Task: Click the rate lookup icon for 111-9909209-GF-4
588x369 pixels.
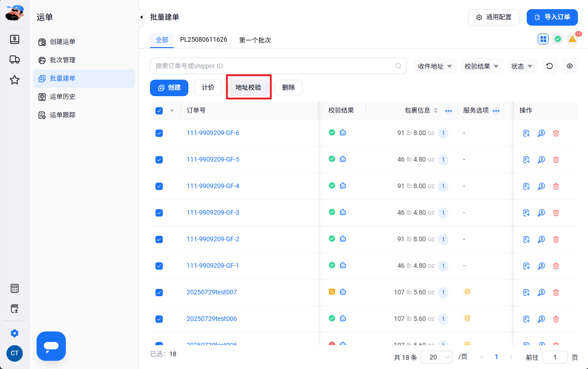Action: pyautogui.click(x=541, y=186)
